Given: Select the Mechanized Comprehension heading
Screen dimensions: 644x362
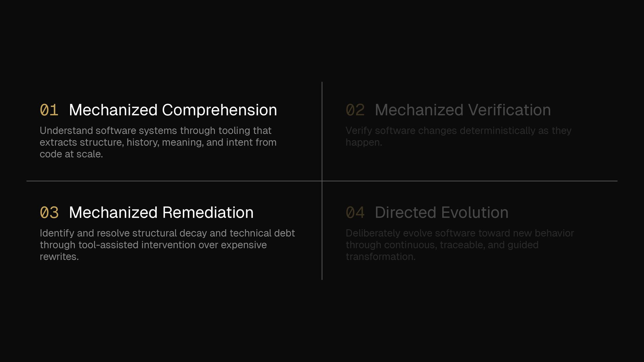Looking at the screenshot, I should [173, 110].
